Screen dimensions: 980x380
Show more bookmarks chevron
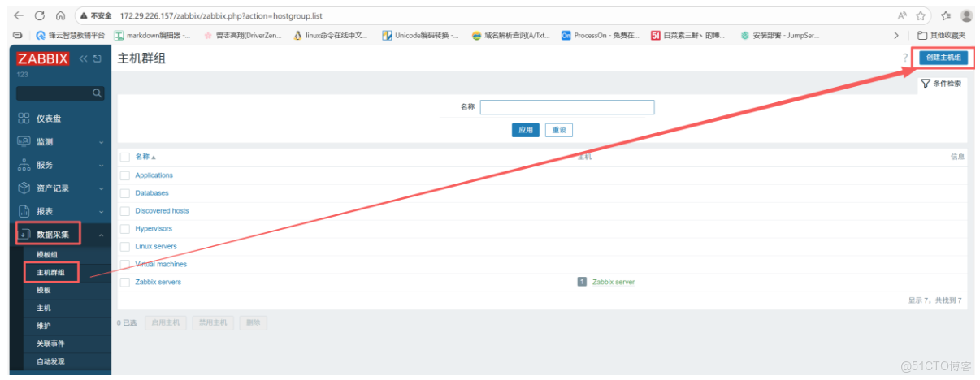(896, 36)
